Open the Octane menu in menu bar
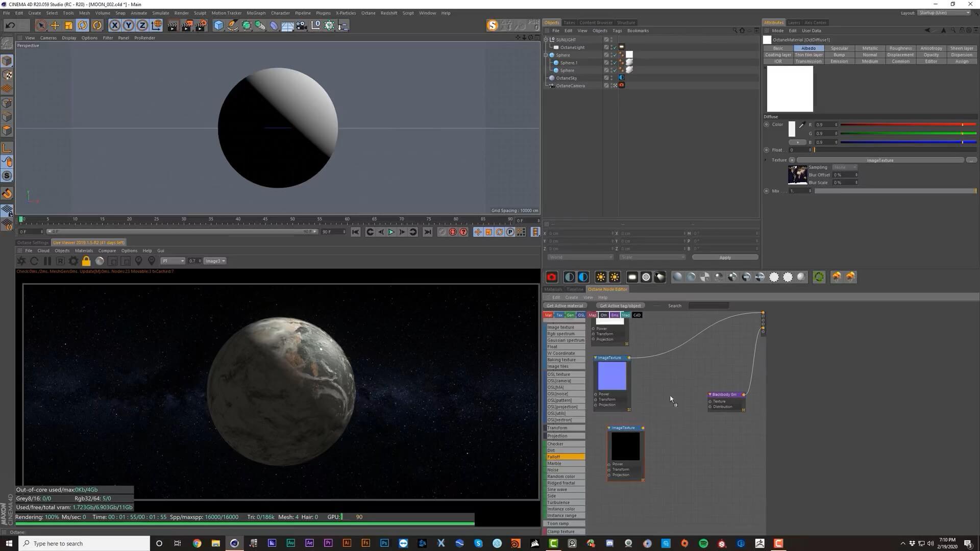The height and width of the screenshot is (551, 980). 368,13
